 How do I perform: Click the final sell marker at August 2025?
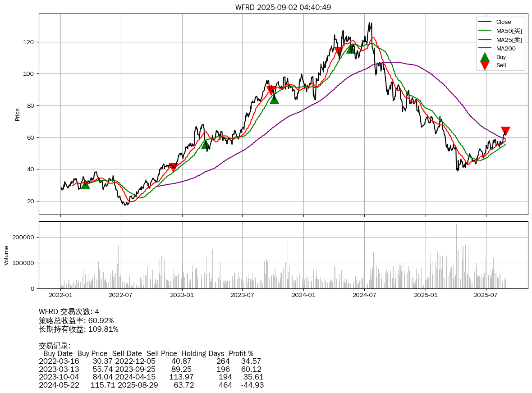point(505,131)
